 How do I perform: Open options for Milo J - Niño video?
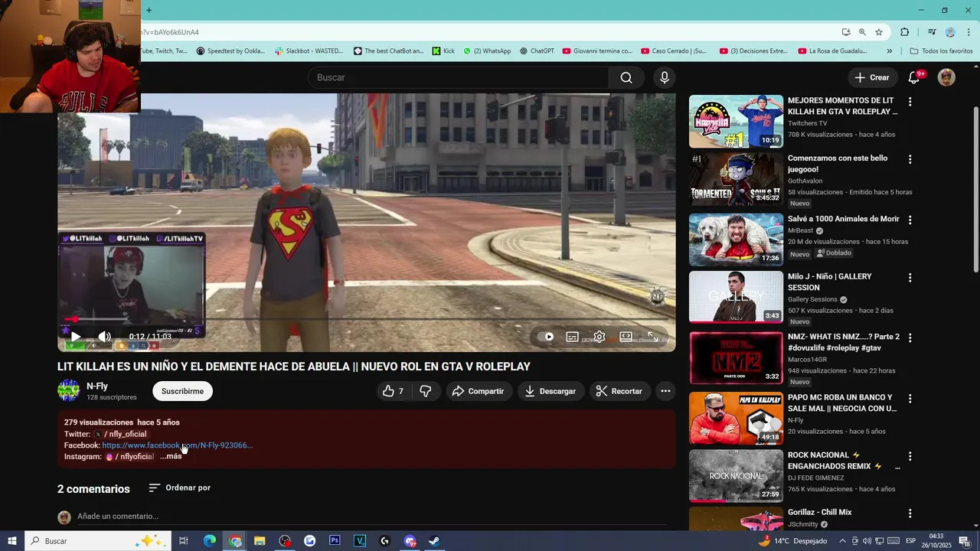(x=910, y=278)
